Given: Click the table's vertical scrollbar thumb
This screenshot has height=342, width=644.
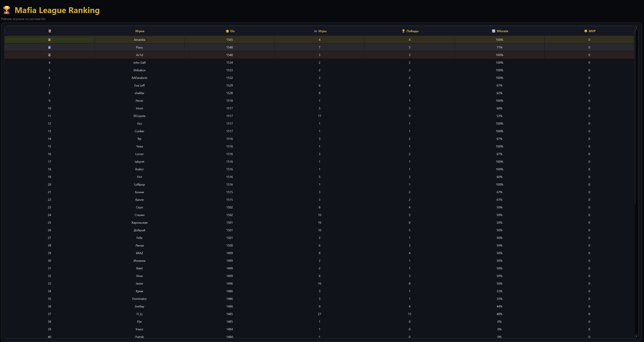Looking at the screenshot, I should [x=637, y=117].
